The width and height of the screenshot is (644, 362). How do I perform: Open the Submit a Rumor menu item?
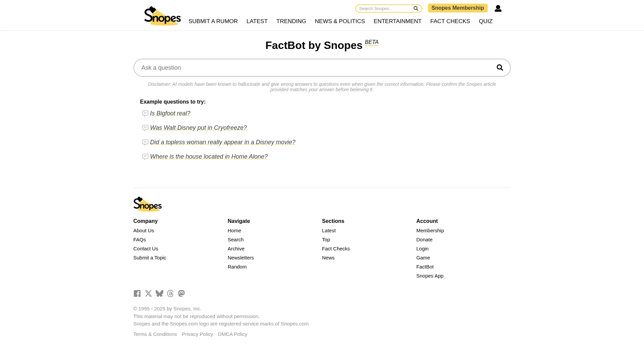pos(213,21)
